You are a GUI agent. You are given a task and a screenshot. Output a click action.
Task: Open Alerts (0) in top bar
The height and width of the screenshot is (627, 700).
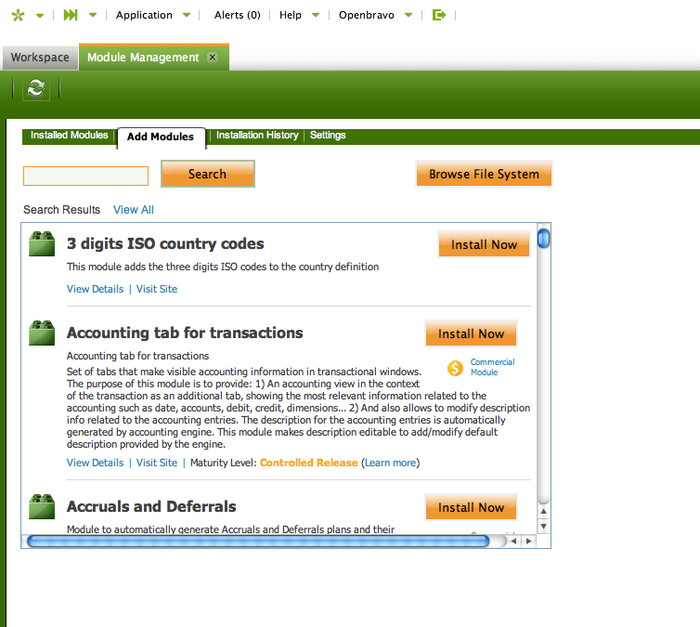click(237, 15)
